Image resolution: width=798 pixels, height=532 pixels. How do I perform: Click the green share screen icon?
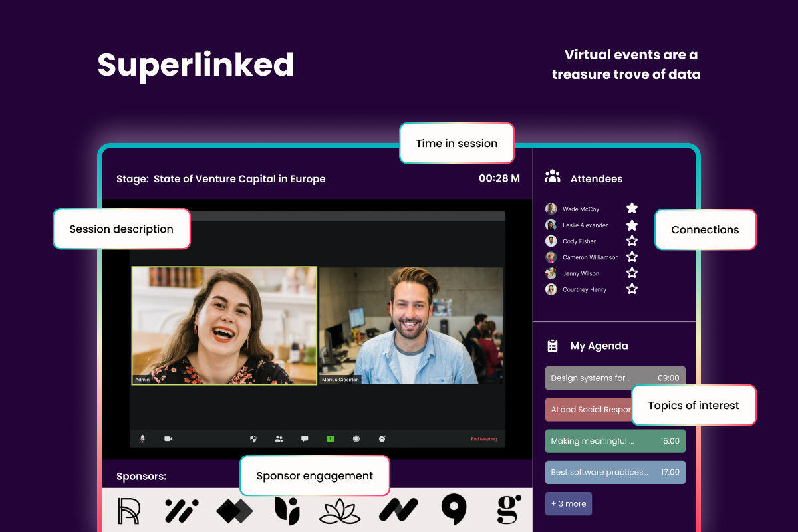pyautogui.click(x=330, y=439)
